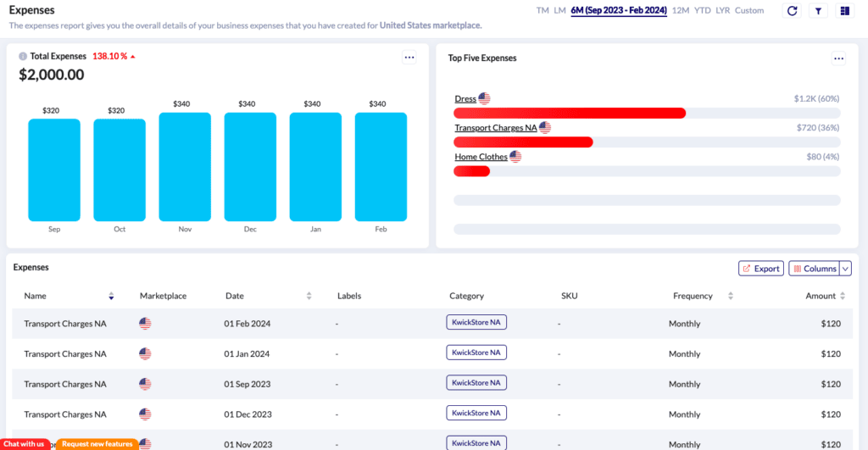Click marketplace flag in 01 Feb 2024 row
Screen dimensions: 868x450
pyautogui.click(x=145, y=323)
